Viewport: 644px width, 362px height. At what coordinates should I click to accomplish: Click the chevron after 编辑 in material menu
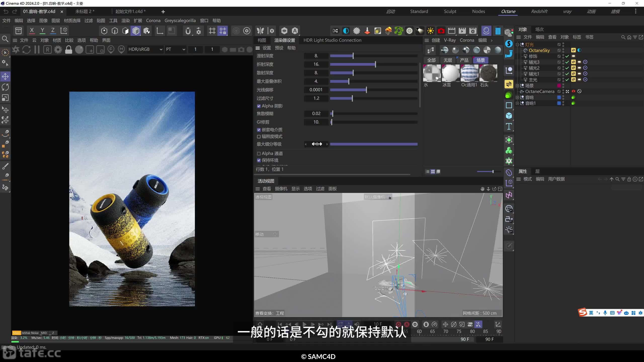coord(492,40)
